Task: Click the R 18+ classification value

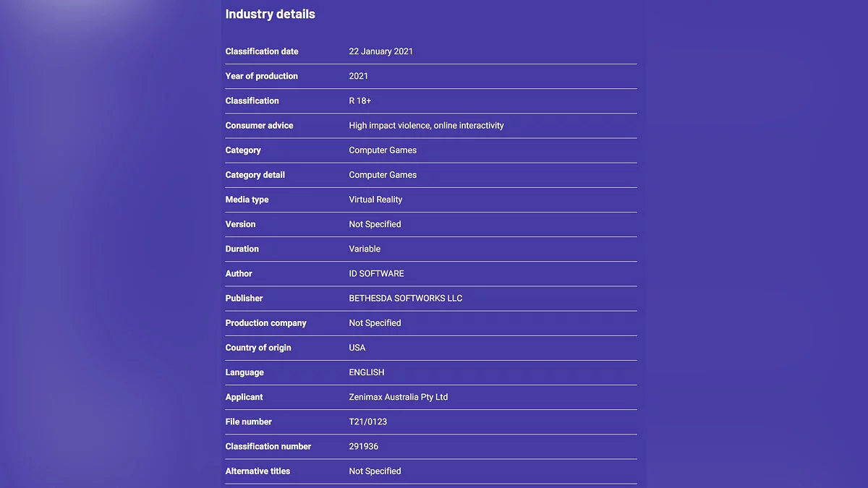Action: (359, 101)
